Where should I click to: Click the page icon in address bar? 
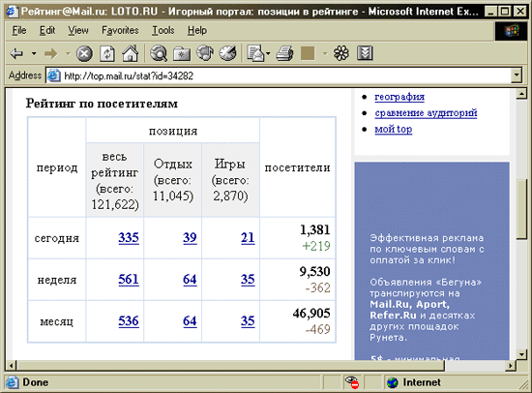[x=53, y=76]
